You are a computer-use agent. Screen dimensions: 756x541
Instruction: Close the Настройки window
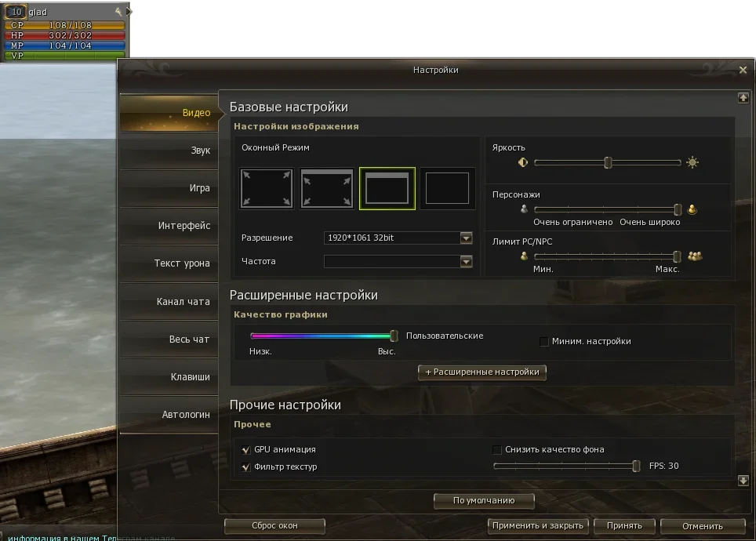pyautogui.click(x=743, y=70)
